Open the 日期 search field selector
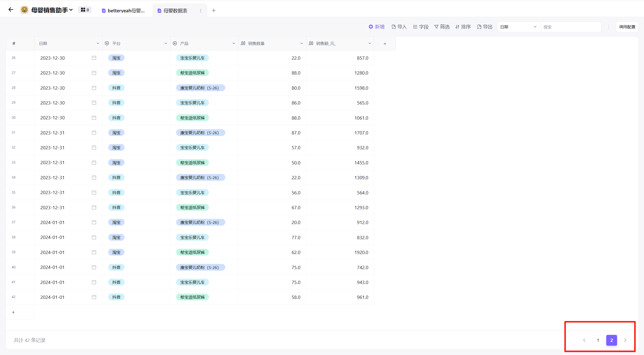This screenshot has height=355, width=644. pos(518,27)
